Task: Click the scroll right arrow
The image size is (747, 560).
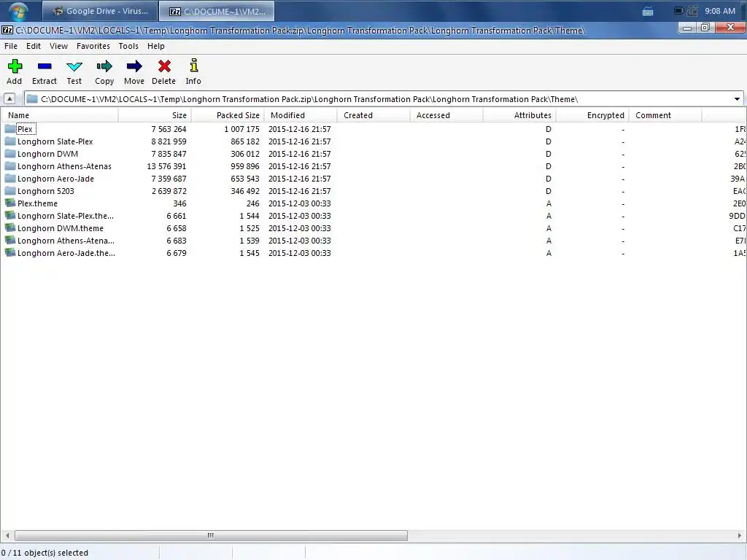Action: coord(740,536)
